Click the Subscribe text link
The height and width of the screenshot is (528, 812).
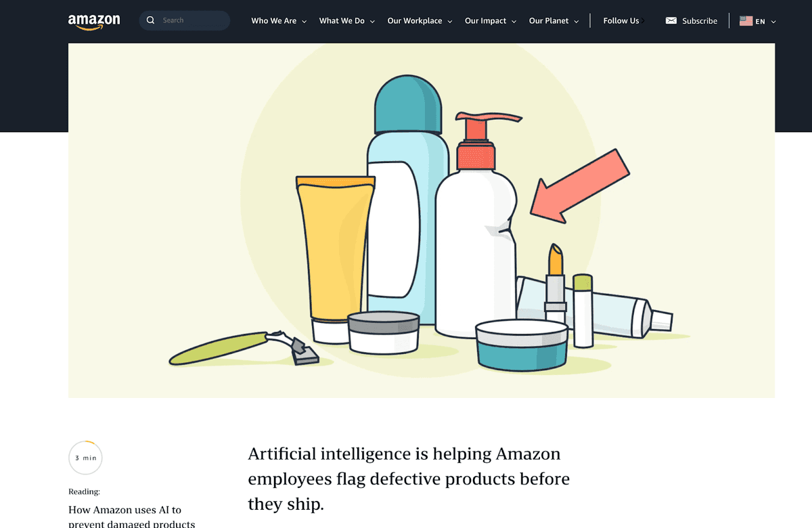click(700, 21)
